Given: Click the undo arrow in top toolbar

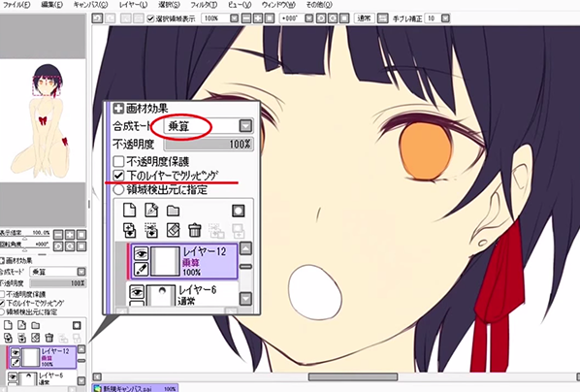Looking at the screenshot, I should pyautogui.click(x=97, y=17).
